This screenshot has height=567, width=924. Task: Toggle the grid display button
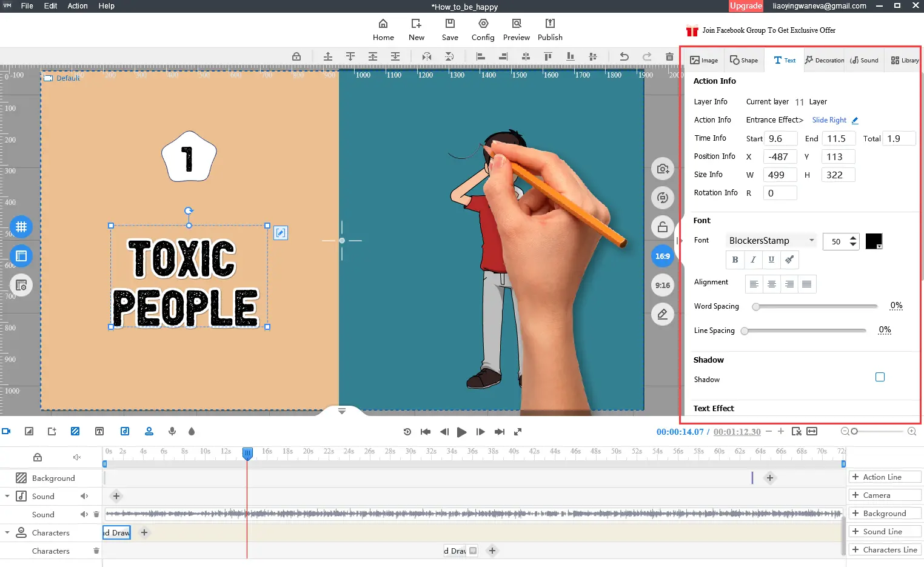[x=21, y=227]
